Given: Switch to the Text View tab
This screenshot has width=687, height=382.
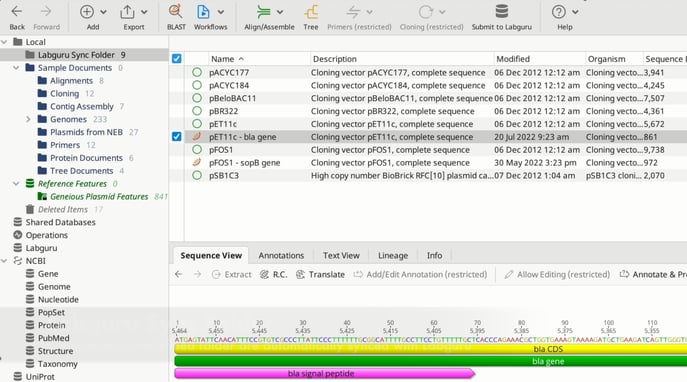Looking at the screenshot, I should coord(341,255).
